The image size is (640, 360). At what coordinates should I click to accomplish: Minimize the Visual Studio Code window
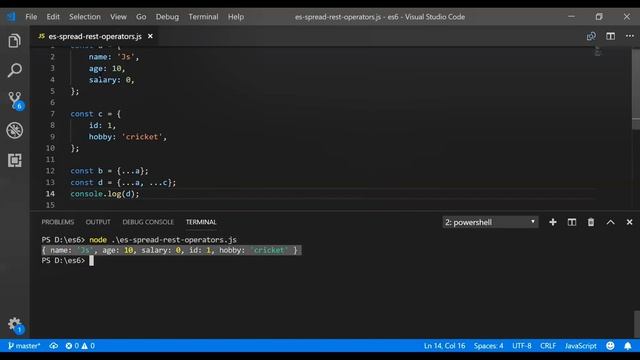(571, 17)
